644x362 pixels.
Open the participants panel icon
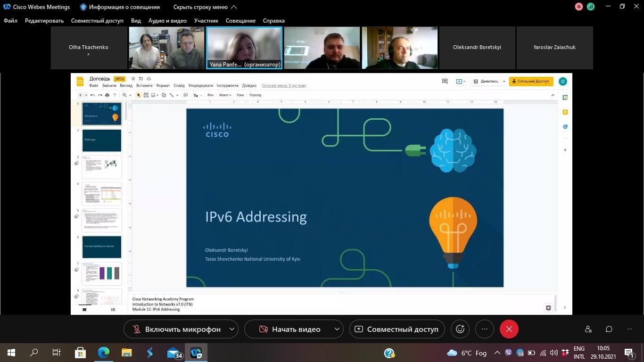coord(588,329)
